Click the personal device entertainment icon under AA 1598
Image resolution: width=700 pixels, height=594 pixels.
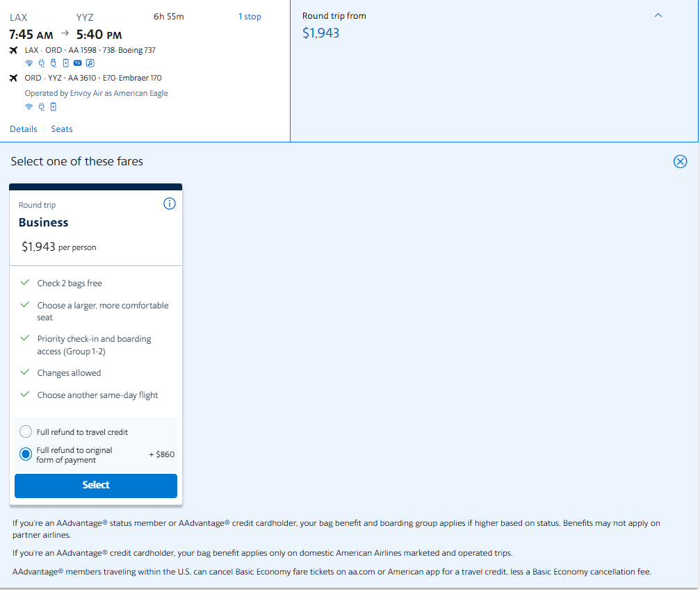point(65,63)
